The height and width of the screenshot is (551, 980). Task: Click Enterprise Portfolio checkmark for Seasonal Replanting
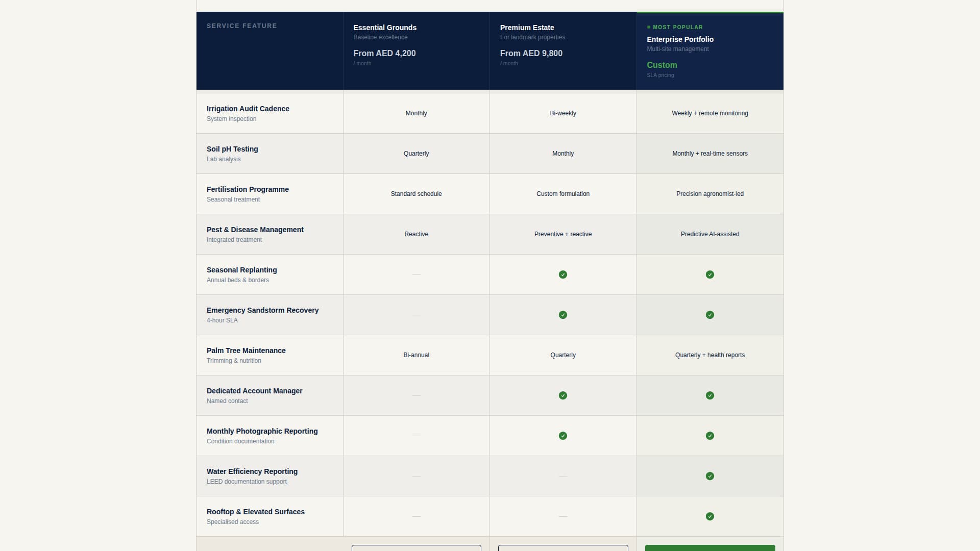pyautogui.click(x=710, y=274)
